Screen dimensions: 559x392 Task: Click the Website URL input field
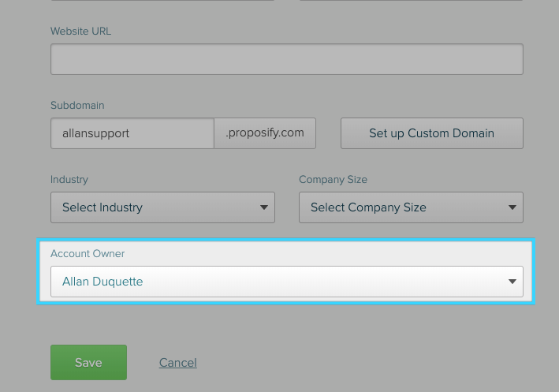(286, 59)
